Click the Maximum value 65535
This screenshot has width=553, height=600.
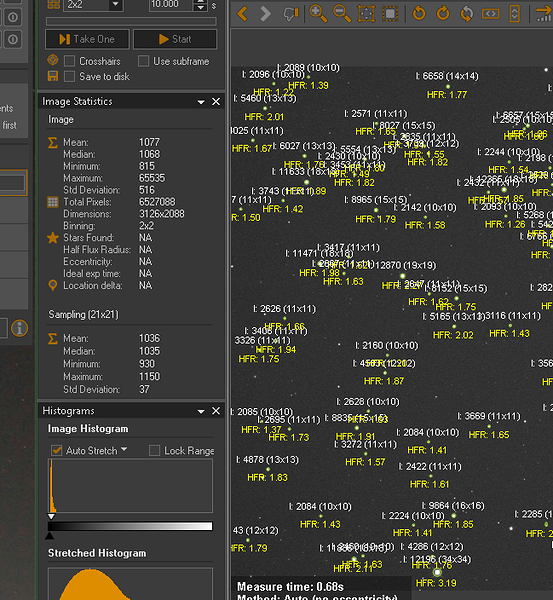click(x=152, y=178)
